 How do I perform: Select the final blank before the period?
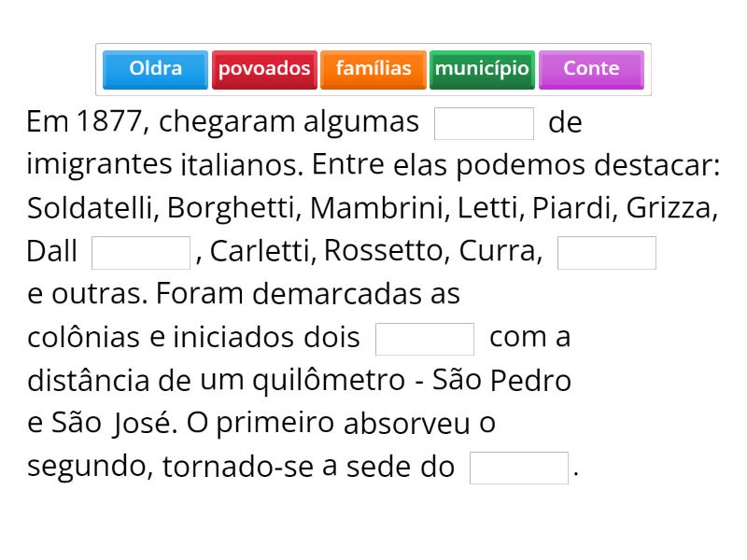pos(519,468)
